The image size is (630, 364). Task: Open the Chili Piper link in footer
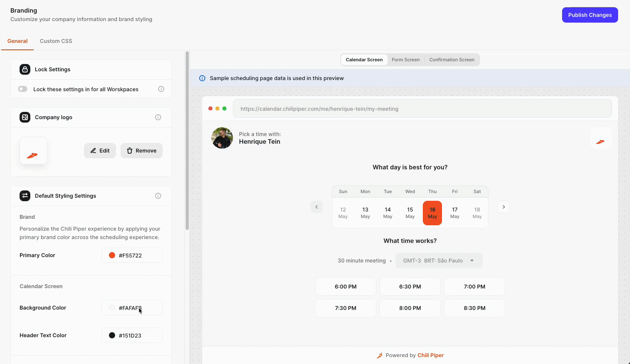tap(430, 355)
